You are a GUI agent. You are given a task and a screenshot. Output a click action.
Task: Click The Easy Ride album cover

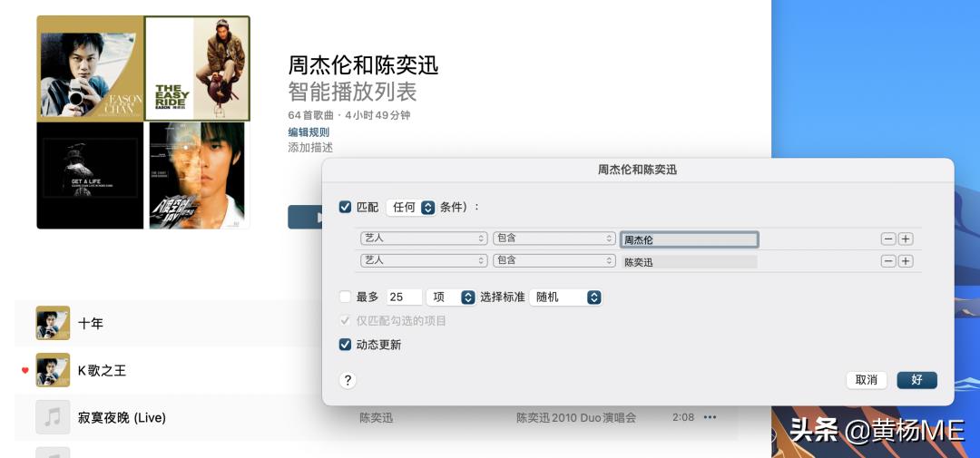coord(198,69)
